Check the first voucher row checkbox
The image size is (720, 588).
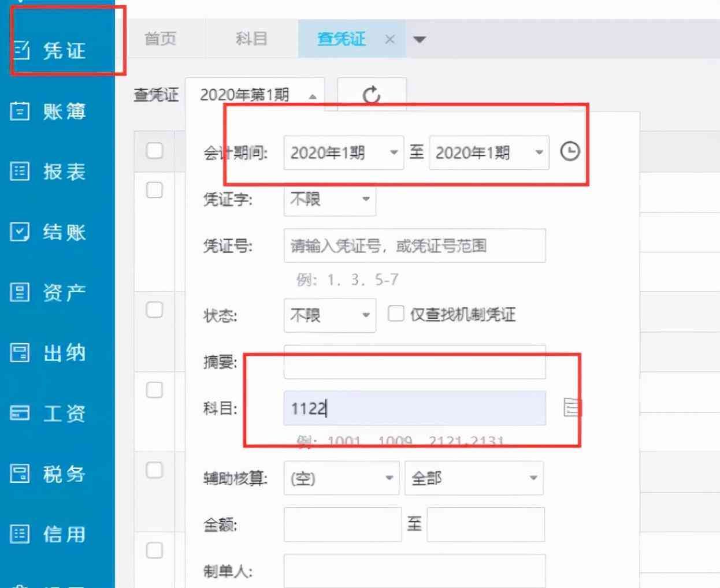click(x=154, y=190)
